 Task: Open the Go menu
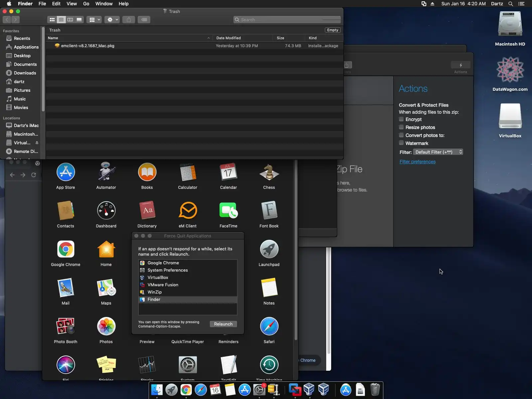[86, 4]
